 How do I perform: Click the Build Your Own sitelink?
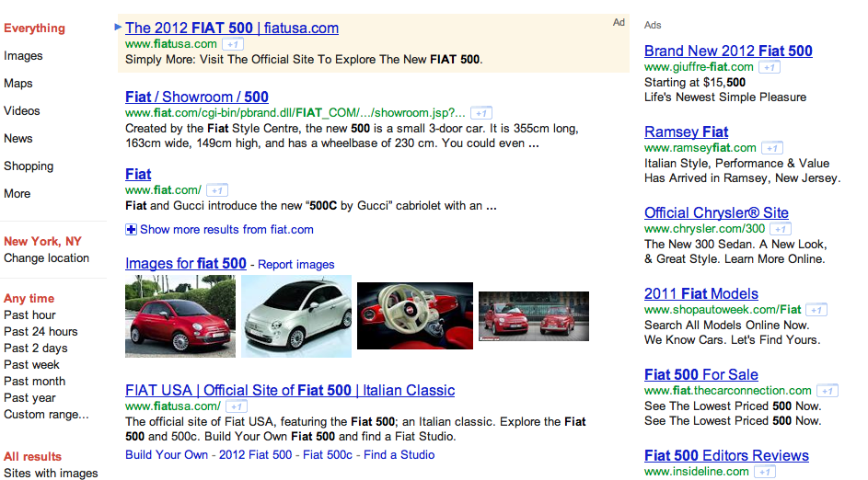pos(167,455)
